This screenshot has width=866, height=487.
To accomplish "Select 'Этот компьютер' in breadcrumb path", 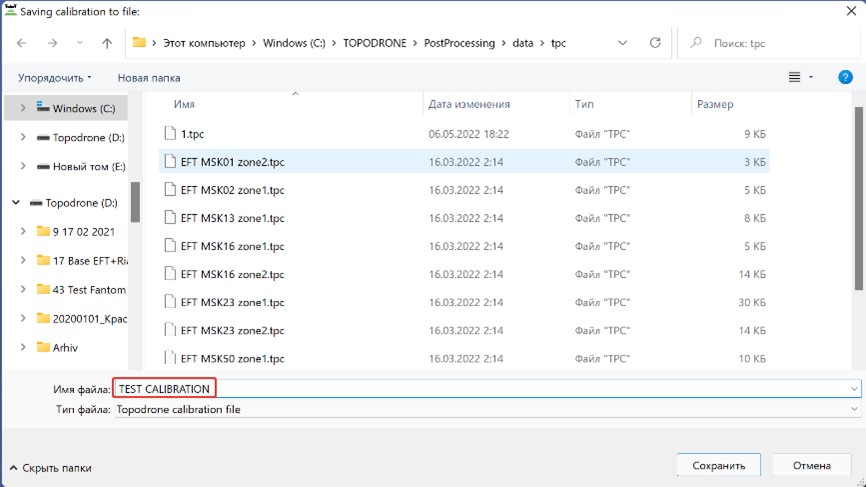I will 204,43.
